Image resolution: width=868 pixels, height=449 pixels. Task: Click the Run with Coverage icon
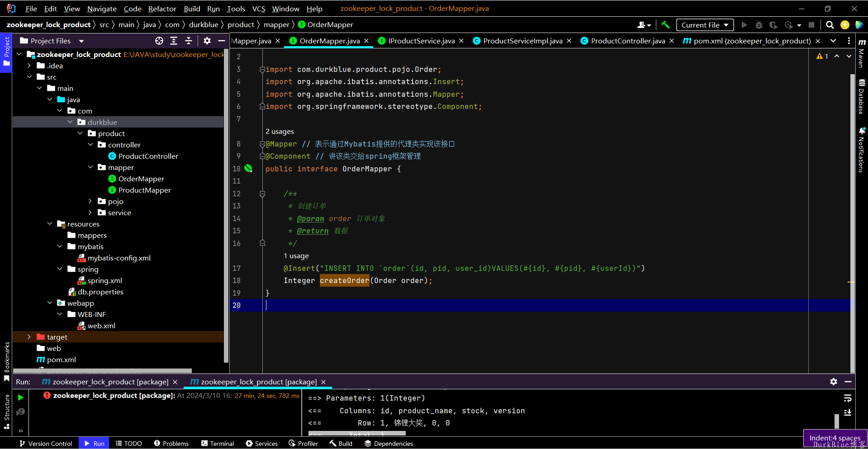coord(773,25)
